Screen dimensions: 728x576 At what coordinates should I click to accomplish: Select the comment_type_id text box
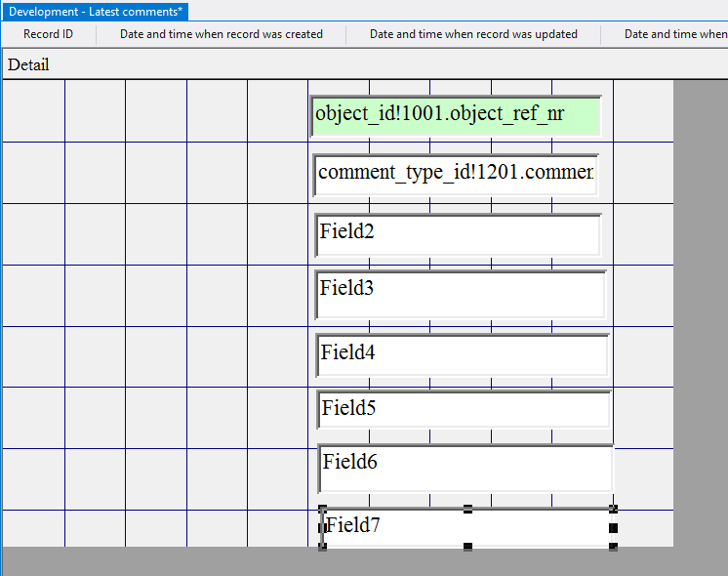pyautogui.click(x=455, y=174)
